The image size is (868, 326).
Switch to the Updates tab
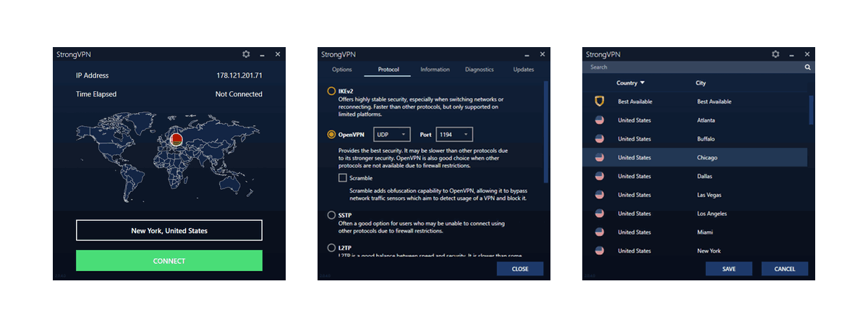click(x=524, y=70)
